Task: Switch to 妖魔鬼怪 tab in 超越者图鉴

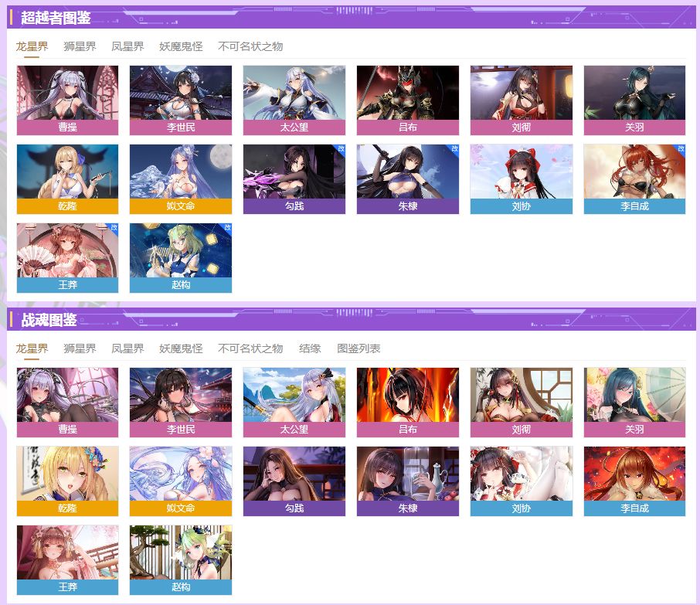Action: [181, 46]
